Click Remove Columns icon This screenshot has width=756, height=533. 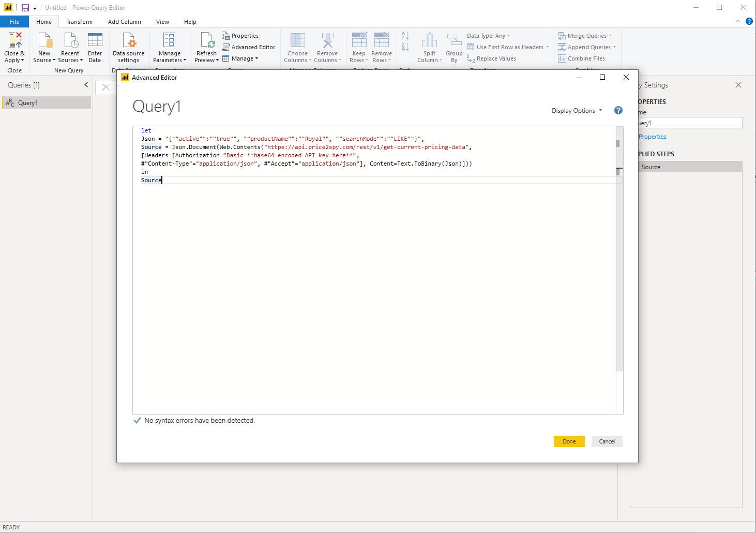tap(327, 40)
